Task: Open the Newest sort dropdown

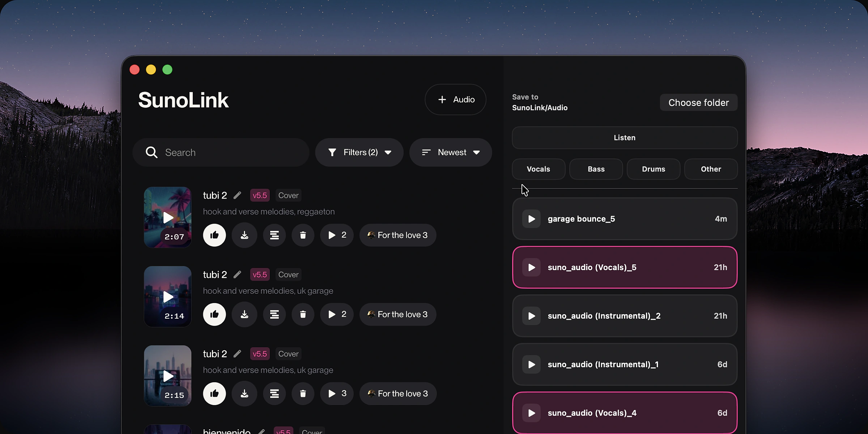Action: 451,152
